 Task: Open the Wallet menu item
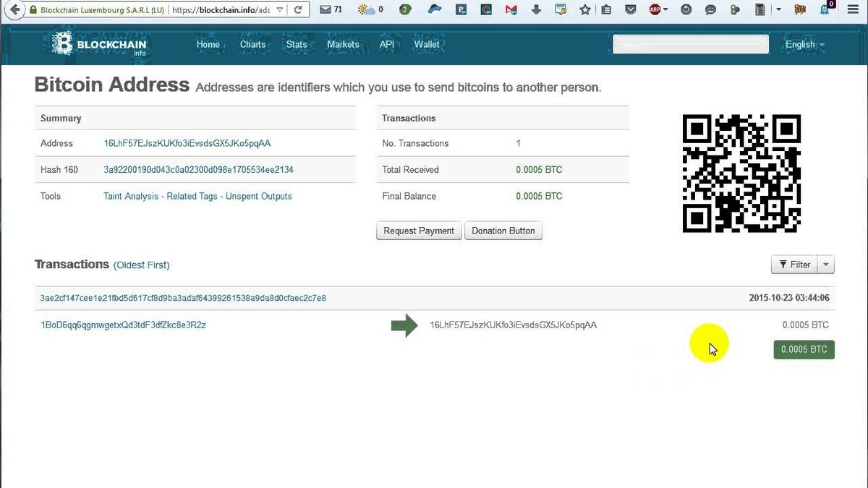(x=427, y=44)
